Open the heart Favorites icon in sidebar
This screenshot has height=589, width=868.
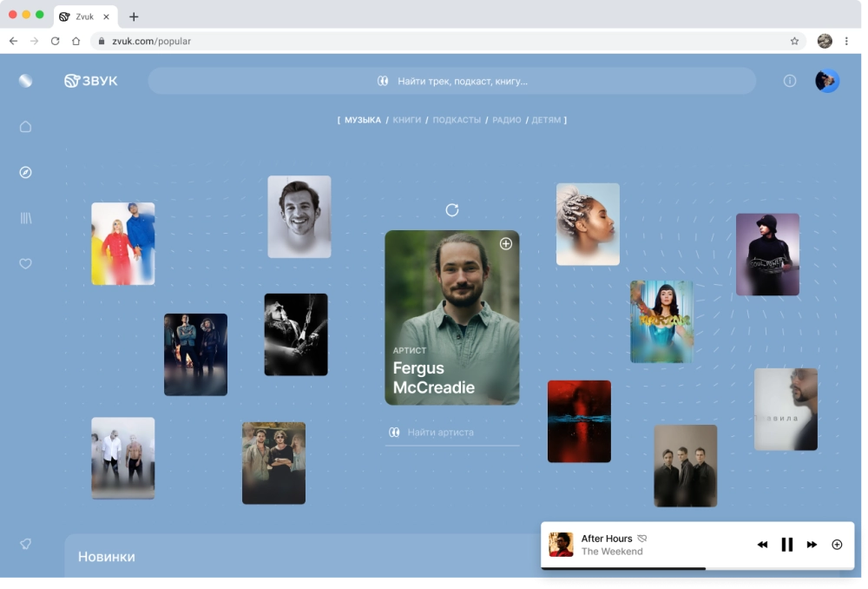coord(25,263)
